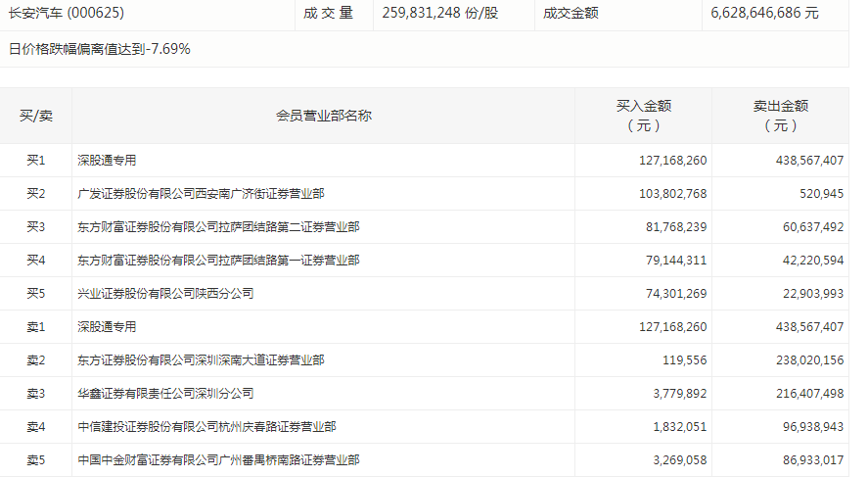Click 东方财富证券拉萨团结路第二证券营业部

(218, 227)
